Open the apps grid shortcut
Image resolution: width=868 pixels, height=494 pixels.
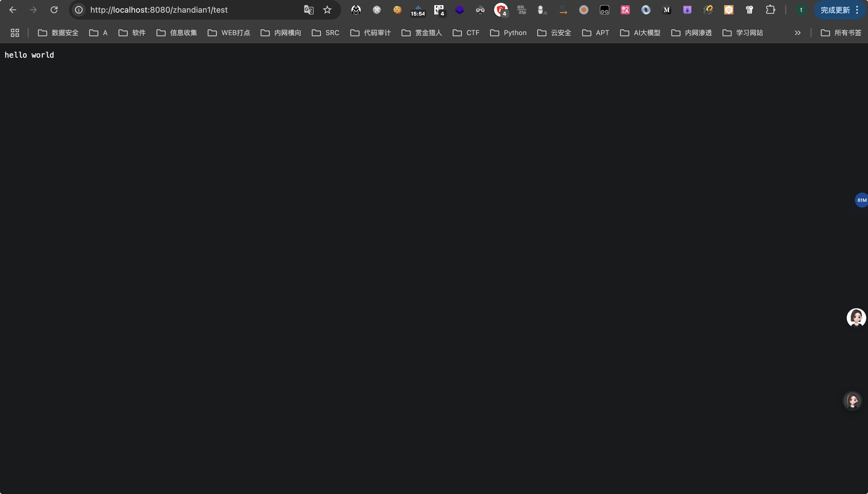pos(15,33)
